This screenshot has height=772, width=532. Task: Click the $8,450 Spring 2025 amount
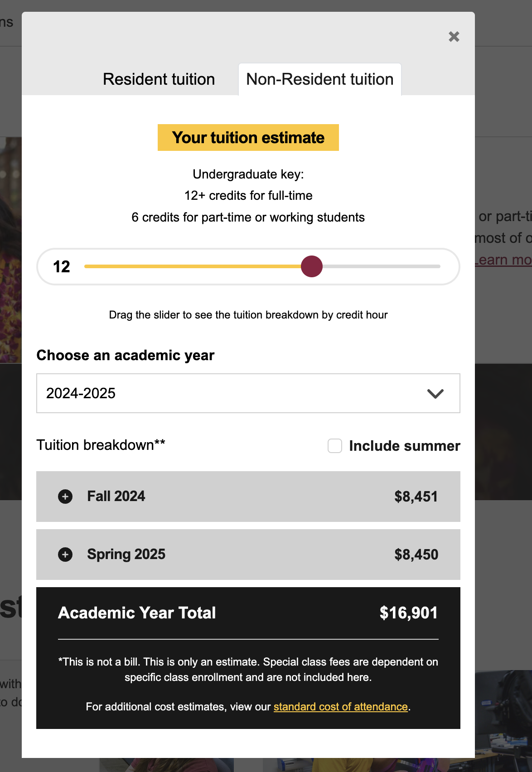416,555
